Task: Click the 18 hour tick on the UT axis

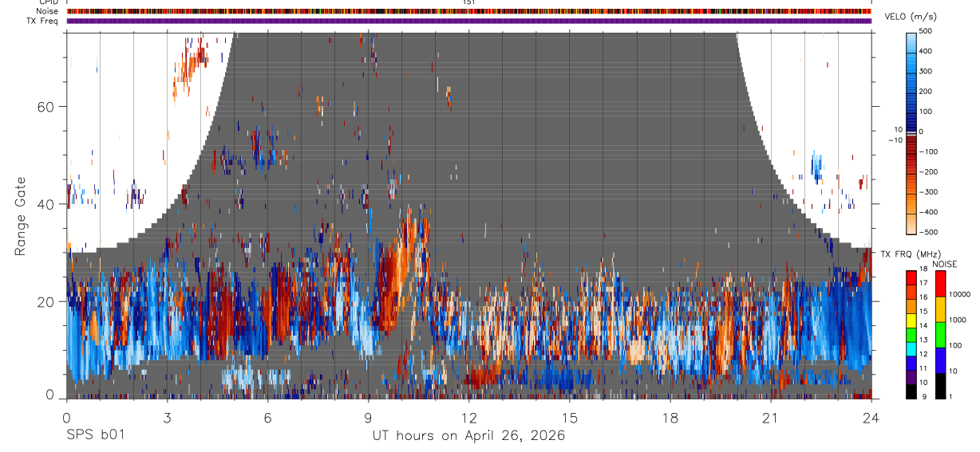Action: tap(670, 417)
